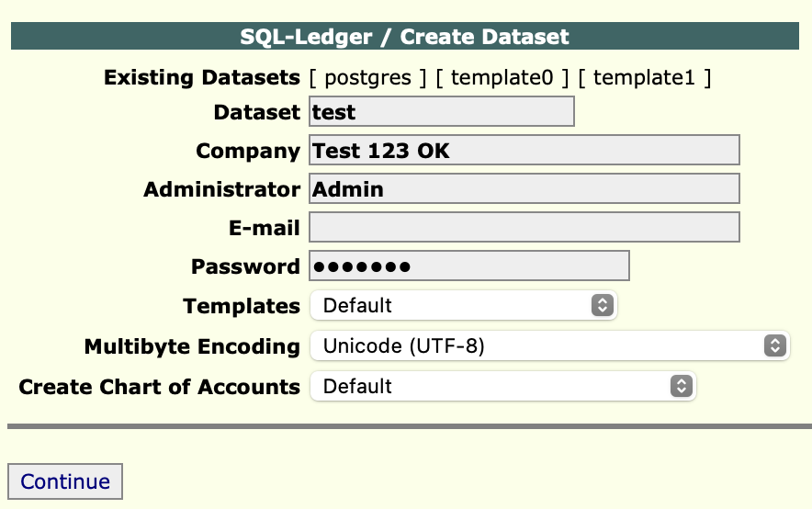Click the "E-mail" field label

pyautogui.click(x=264, y=228)
